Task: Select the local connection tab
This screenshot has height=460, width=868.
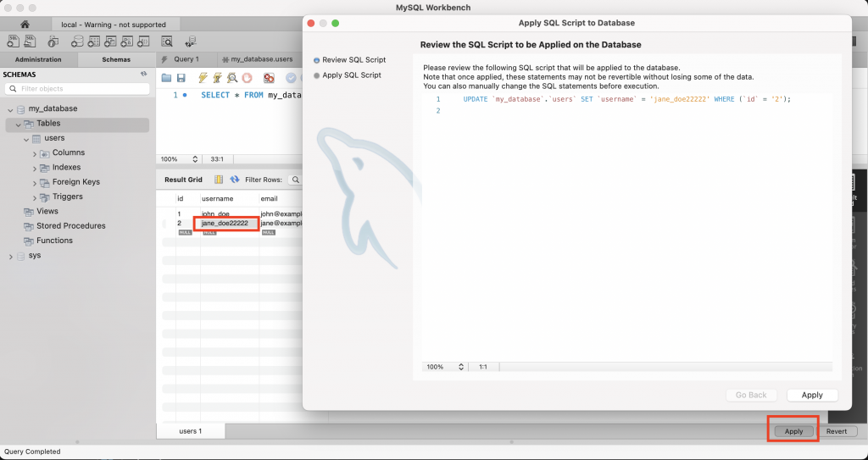Action: click(x=114, y=25)
